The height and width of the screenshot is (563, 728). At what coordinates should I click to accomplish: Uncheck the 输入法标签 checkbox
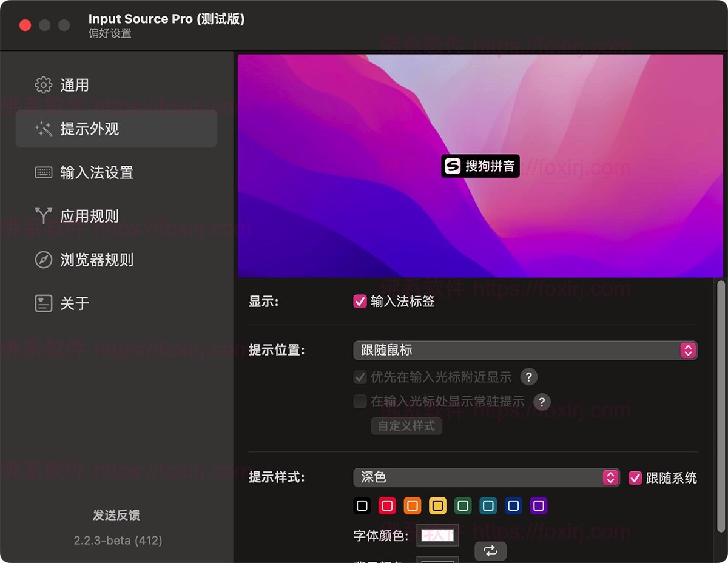(x=360, y=302)
